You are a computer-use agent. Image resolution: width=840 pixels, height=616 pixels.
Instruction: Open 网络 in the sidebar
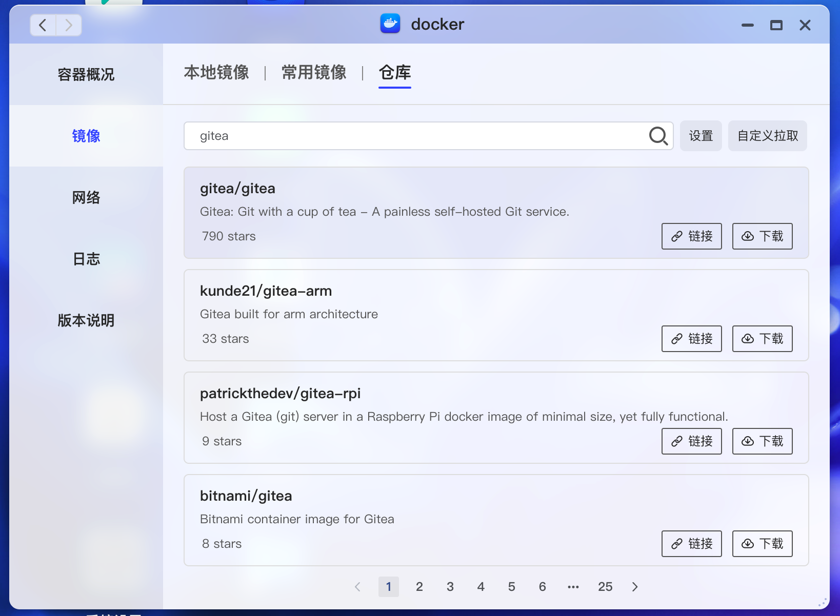(86, 197)
